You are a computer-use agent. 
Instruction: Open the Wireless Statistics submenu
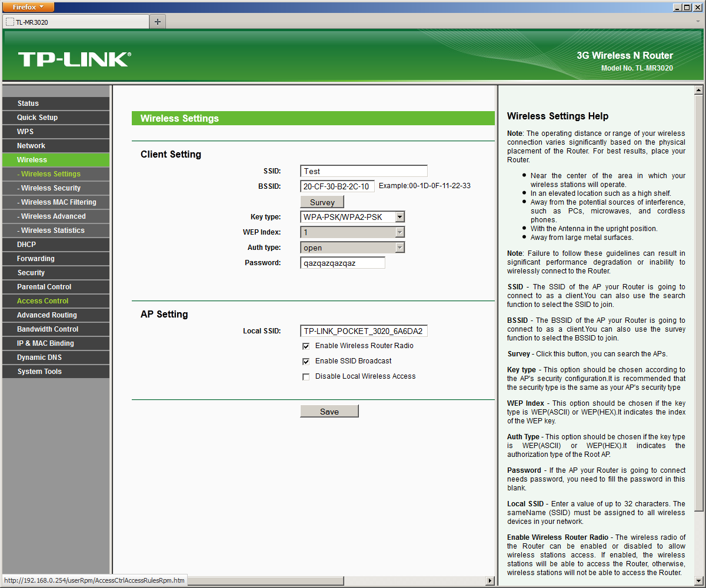coord(56,230)
